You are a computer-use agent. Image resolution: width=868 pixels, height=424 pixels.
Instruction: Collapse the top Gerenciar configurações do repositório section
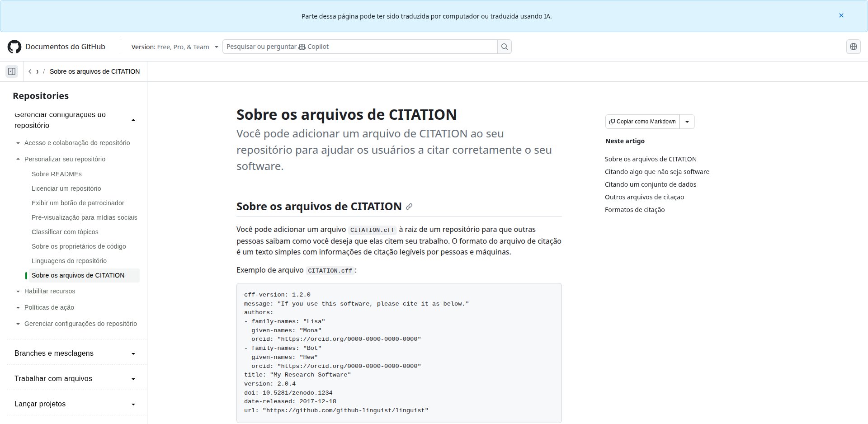click(75, 120)
